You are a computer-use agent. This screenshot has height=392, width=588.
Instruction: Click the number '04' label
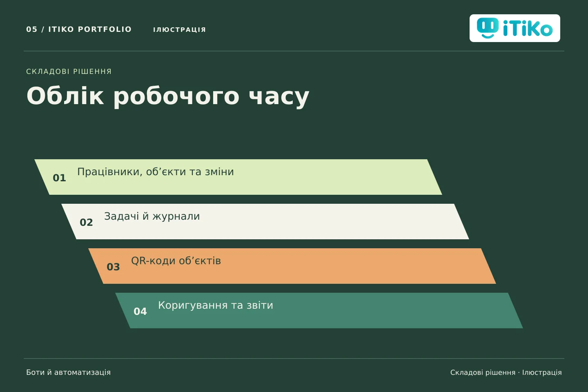click(x=140, y=312)
